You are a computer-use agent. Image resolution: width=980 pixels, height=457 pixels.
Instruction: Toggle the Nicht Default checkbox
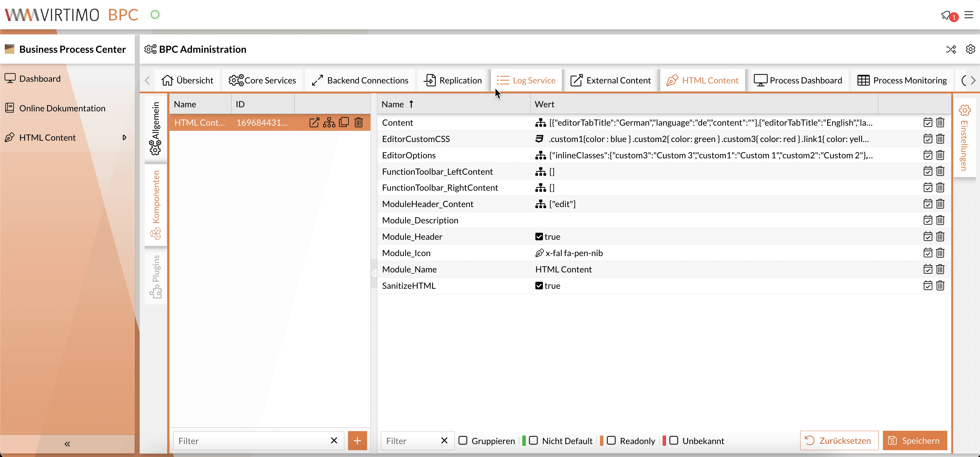coord(533,441)
